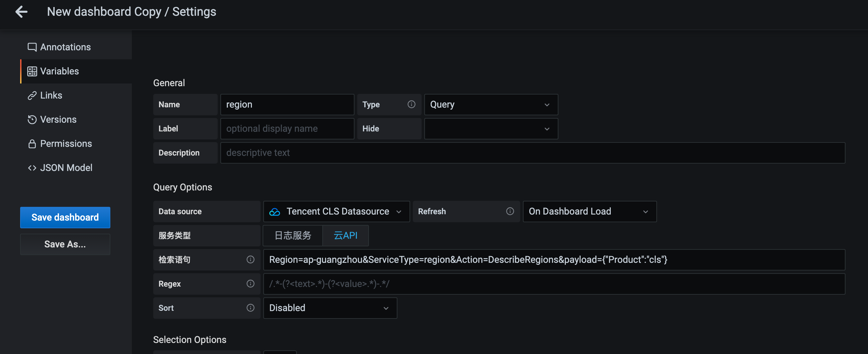Click the Save As... button
Screen dimensions: 868x354
tap(65, 244)
